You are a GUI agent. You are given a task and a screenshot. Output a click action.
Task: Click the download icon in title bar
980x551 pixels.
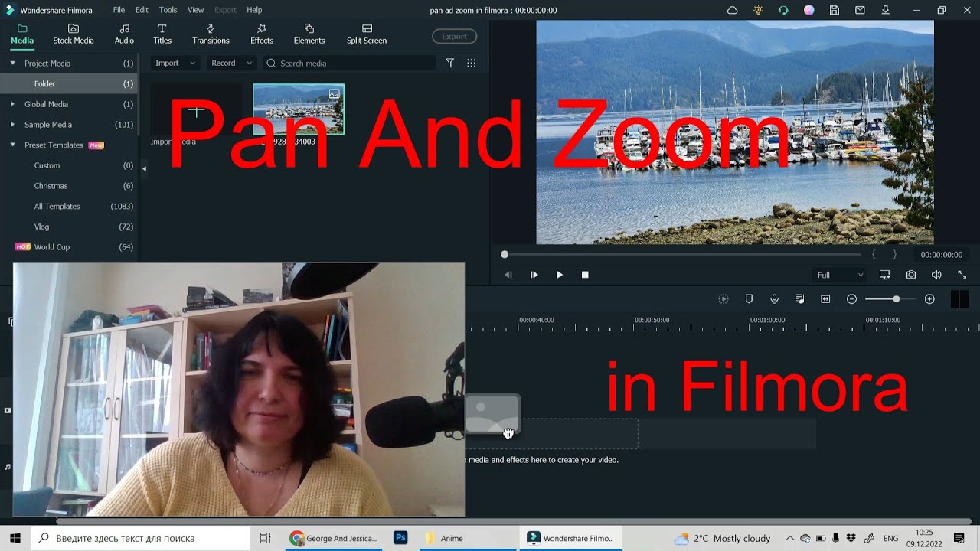pyautogui.click(x=886, y=10)
